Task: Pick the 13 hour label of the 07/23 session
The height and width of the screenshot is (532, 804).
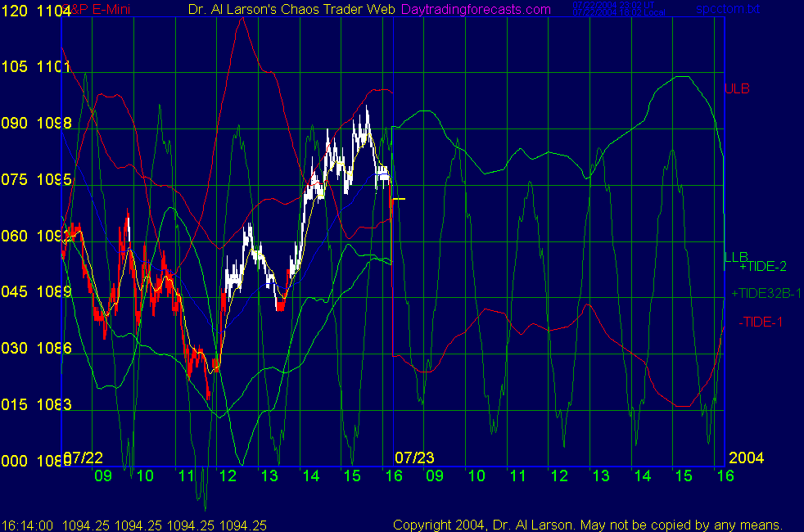Action: (x=601, y=476)
